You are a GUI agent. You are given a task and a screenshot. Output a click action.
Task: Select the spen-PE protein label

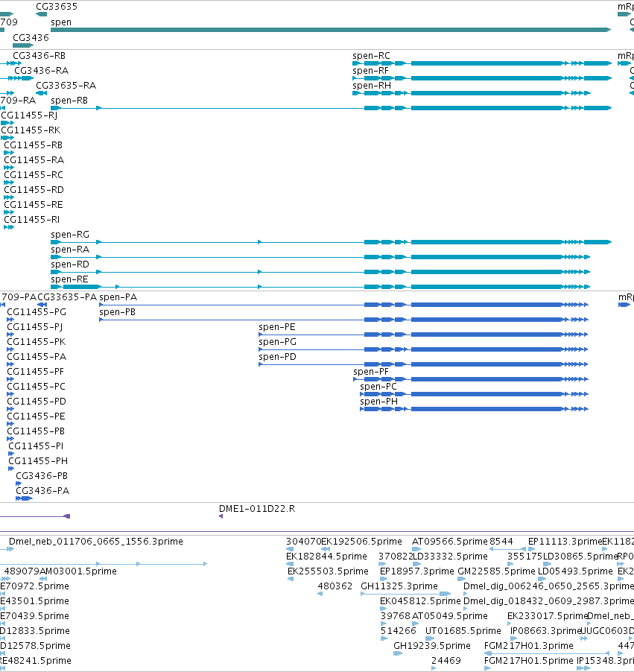[277, 327]
